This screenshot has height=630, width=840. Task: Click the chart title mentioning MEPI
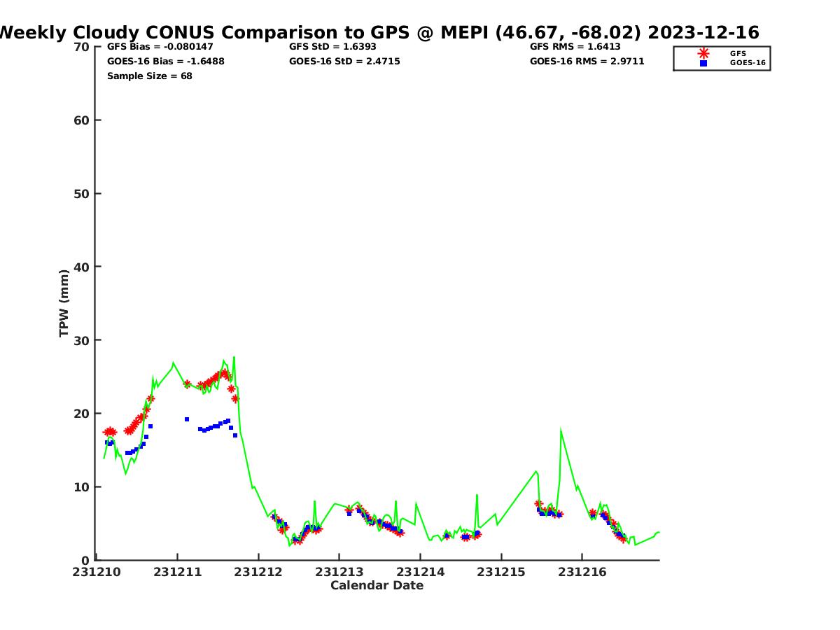[378, 32]
